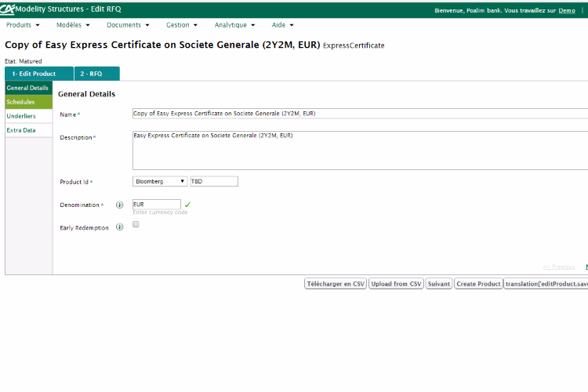Focus the Name input field
The width and height of the screenshot is (588, 392).
(360, 114)
